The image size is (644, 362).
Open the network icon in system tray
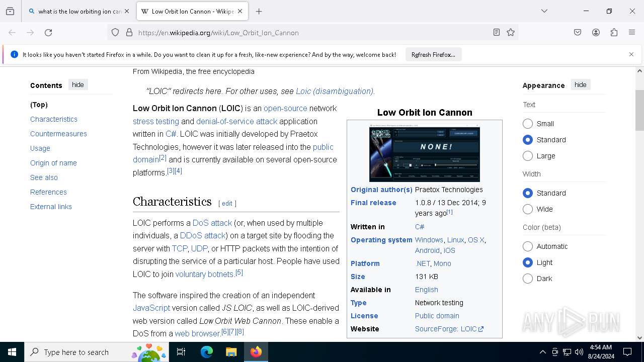pos(567,352)
